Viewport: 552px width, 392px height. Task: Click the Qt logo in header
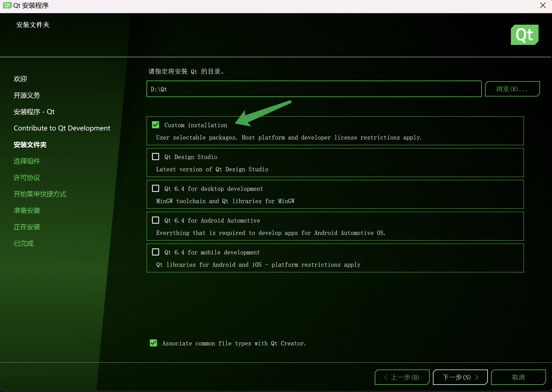click(x=525, y=35)
